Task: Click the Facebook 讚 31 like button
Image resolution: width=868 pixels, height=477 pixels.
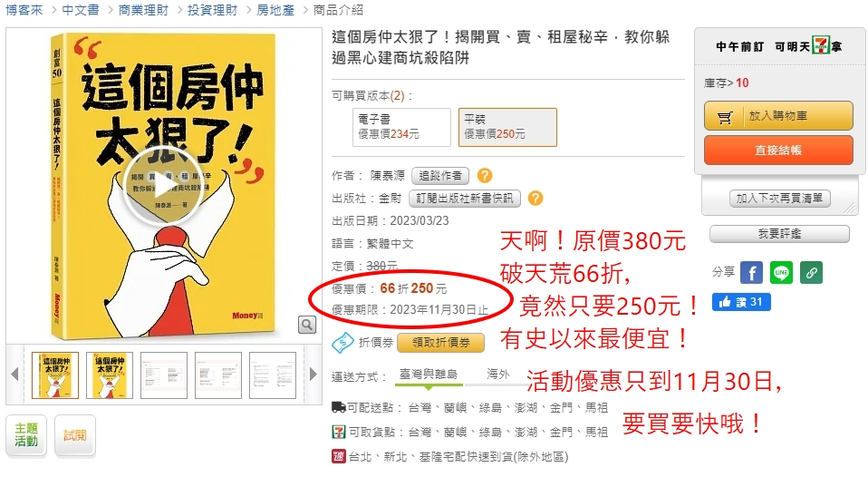Action: pyautogui.click(x=741, y=302)
